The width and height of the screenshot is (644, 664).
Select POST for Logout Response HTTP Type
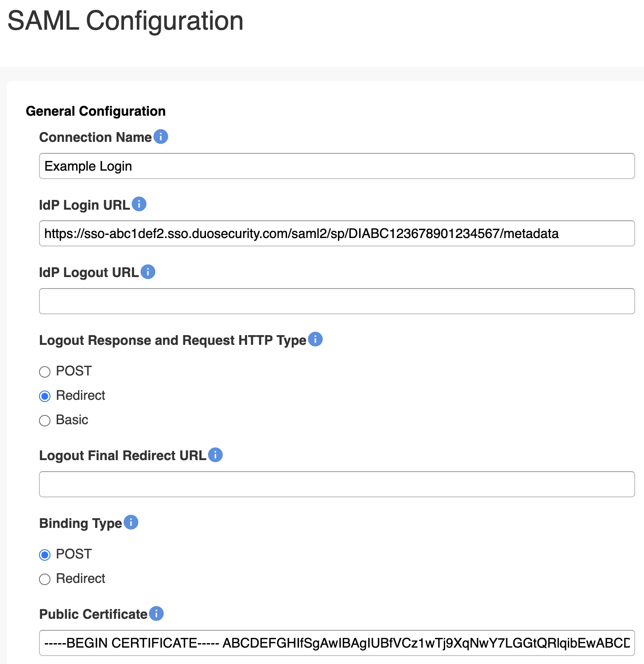tap(44, 372)
